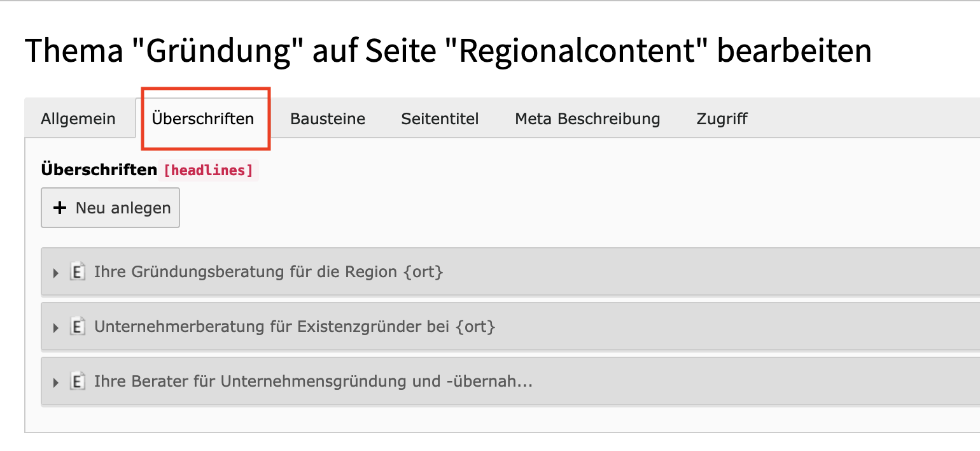The height and width of the screenshot is (451, 980).
Task: Click record icon beside "Ihre Berater für Unternehmensgründung" entry
Action: tap(78, 382)
